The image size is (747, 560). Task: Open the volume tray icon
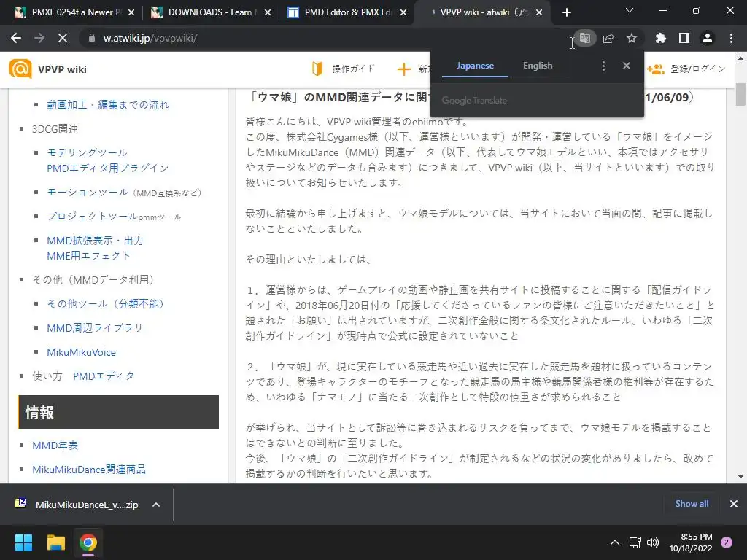point(653,542)
